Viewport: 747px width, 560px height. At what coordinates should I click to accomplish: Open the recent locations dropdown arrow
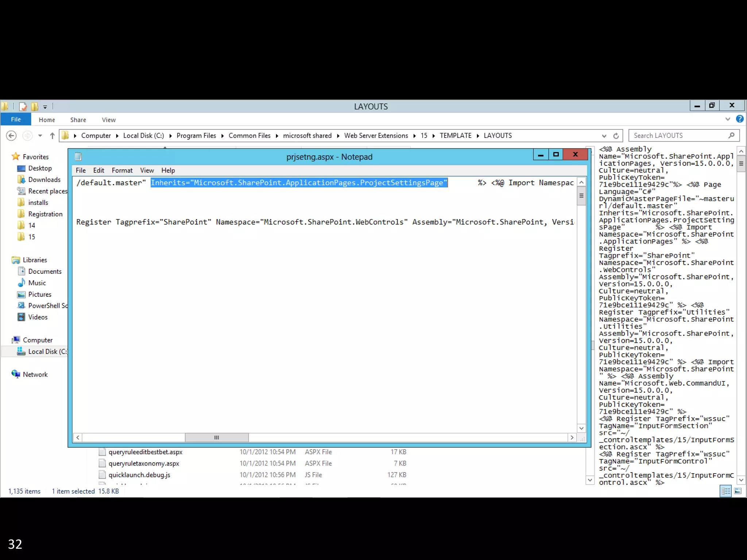pyautogui.click(x=40, y=136)
